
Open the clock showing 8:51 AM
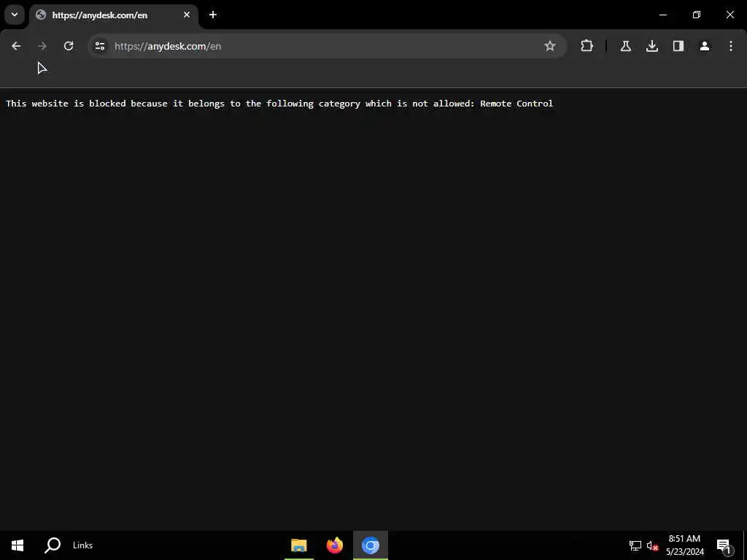coord(685,545)
